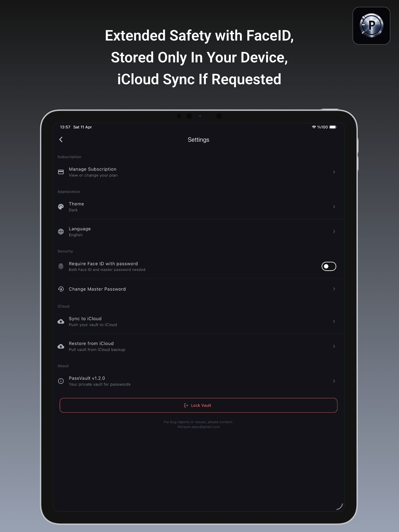Click 'Both Face ID and master password needed'
The width and height of the screenshot is (399, 532).
[107, 270]
